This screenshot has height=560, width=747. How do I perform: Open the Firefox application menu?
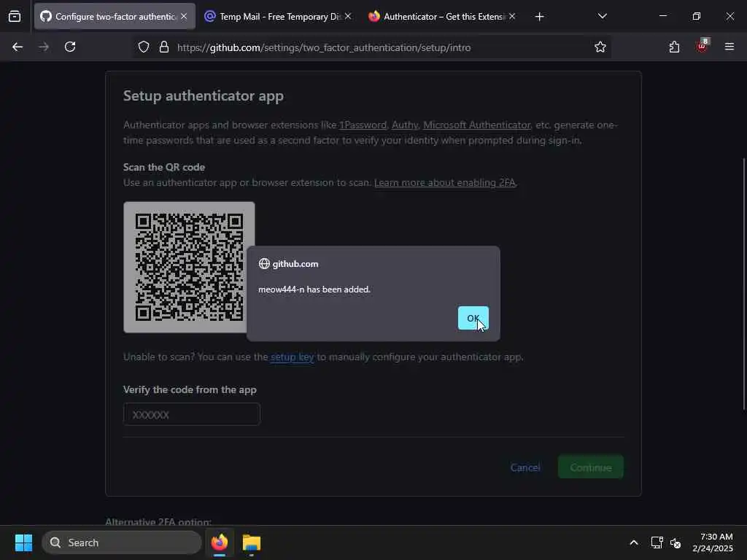(729, 47)
